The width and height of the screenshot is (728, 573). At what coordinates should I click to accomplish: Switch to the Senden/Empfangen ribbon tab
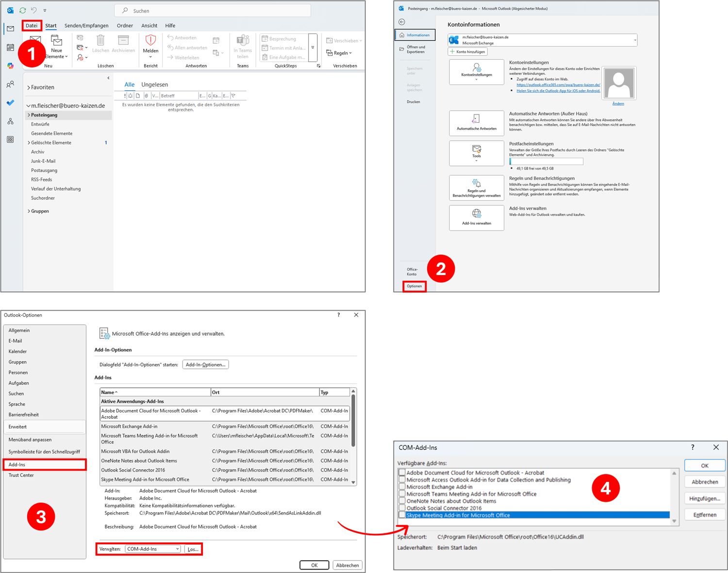(x=86, y=26)
